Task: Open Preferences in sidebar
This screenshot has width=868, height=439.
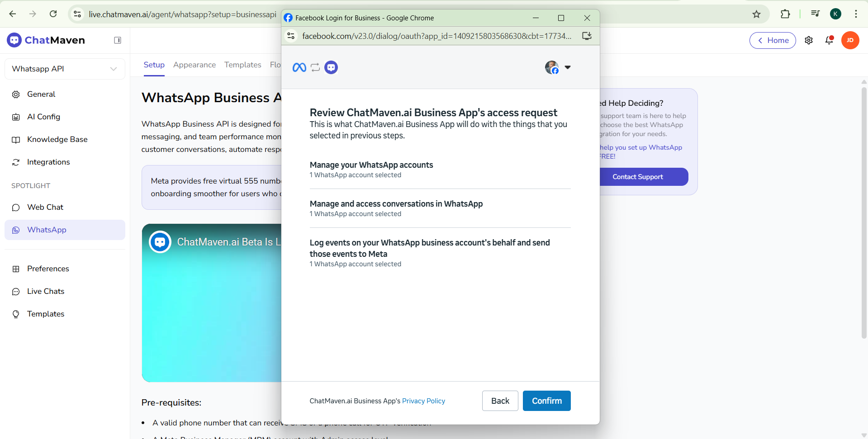Action: pos(48,269)
